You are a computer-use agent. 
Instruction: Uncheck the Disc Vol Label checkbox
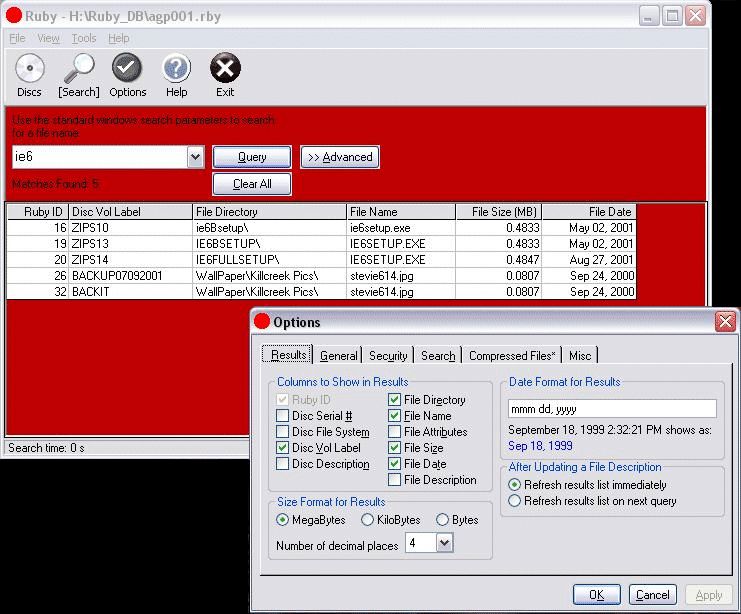tap(283, 448)
